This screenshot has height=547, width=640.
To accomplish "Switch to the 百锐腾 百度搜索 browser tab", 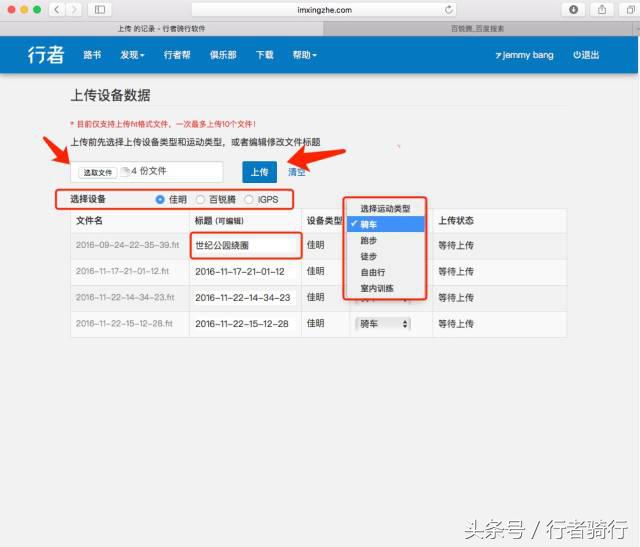I will [478, 29].
